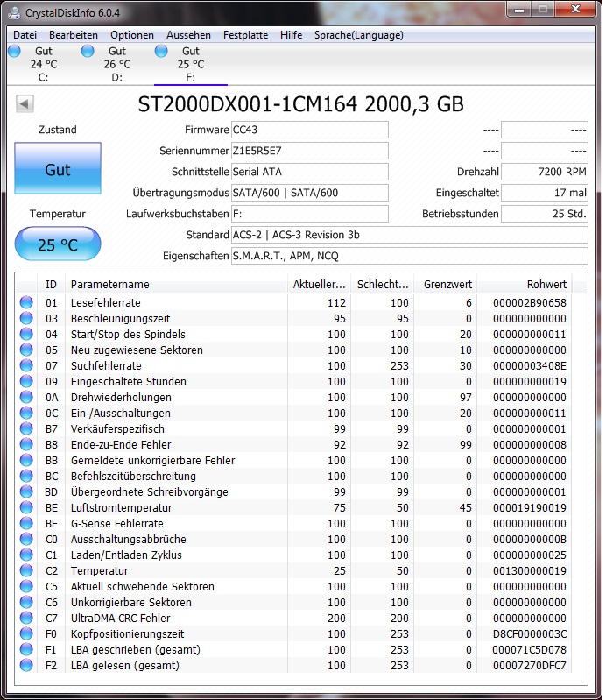The width and height of the screenshot is (606, 700).
Task: Open the Aussehen menu
Action: (x=188, y=35)
